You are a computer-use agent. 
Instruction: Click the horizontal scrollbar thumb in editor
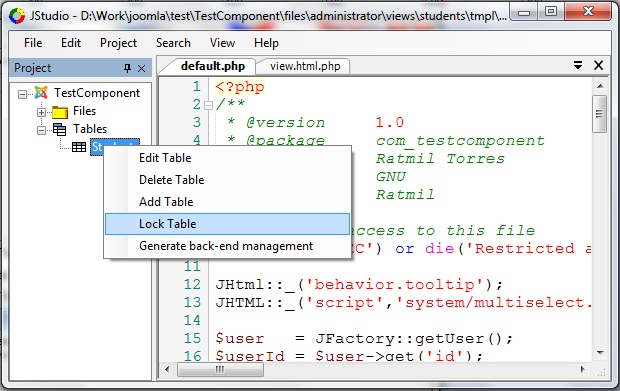pos(220,370)
